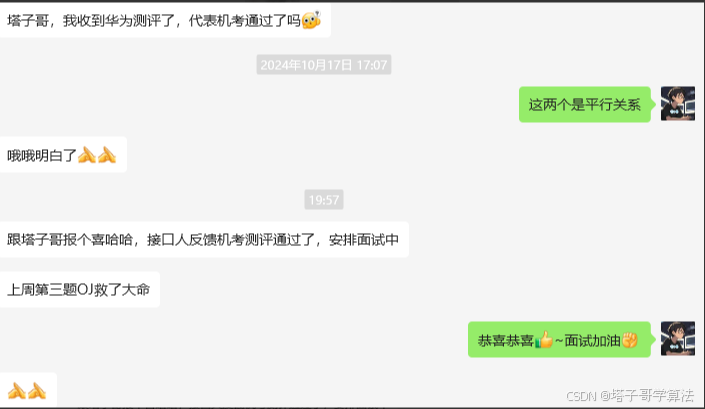Screen dimensions: 705x409
Task: Click the second folded-hands emoji after "哦哦明白了"
Action: point(107,155)
